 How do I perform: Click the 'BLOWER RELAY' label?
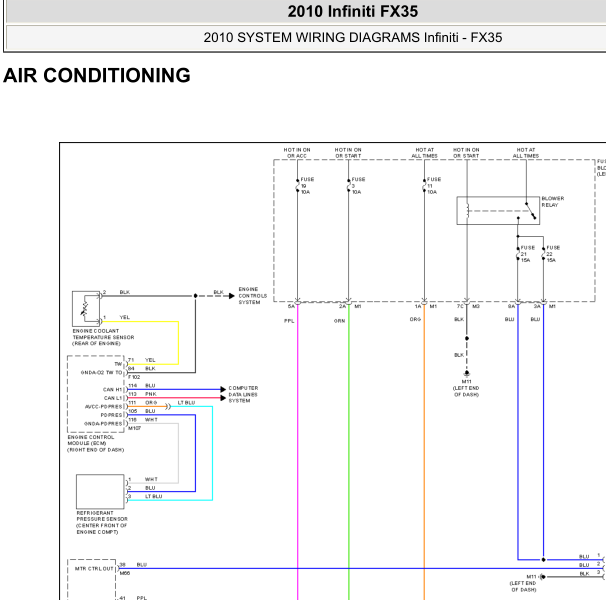553,201
